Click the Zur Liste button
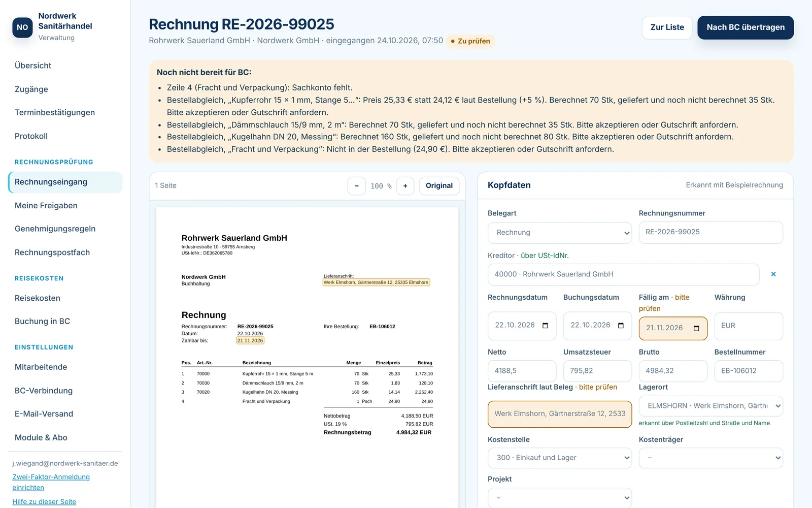The width and height of the screenshot is (812, 508). [667, 27]
